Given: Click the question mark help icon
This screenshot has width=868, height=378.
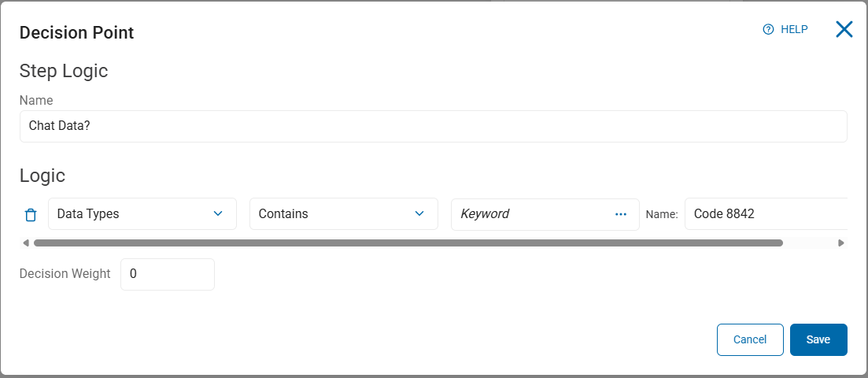Looking at the screenshot, I should 769,29.
